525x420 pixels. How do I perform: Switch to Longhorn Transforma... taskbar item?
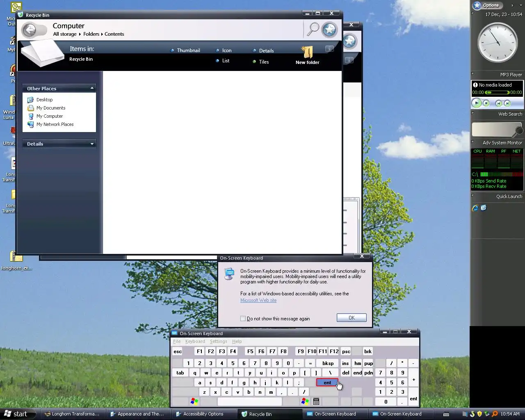point(72,414)
